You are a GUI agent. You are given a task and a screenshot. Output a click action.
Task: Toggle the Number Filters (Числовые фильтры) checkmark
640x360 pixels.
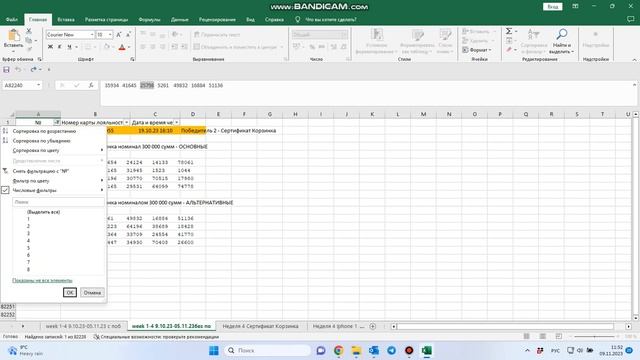(5, 190)
